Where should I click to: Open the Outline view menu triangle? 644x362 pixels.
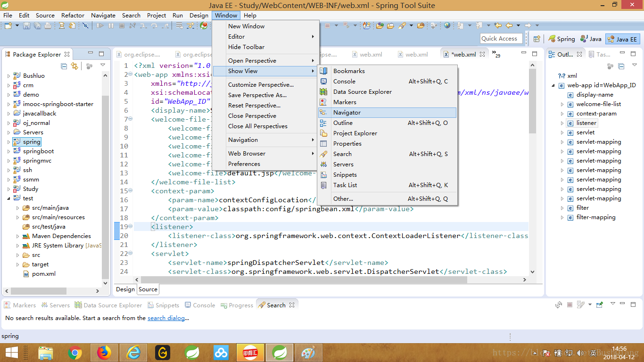pos(634,65)
